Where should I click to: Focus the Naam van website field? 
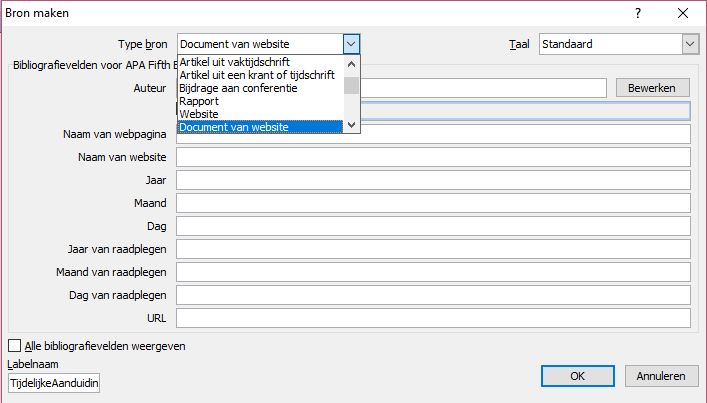click(x=433, y=157)
